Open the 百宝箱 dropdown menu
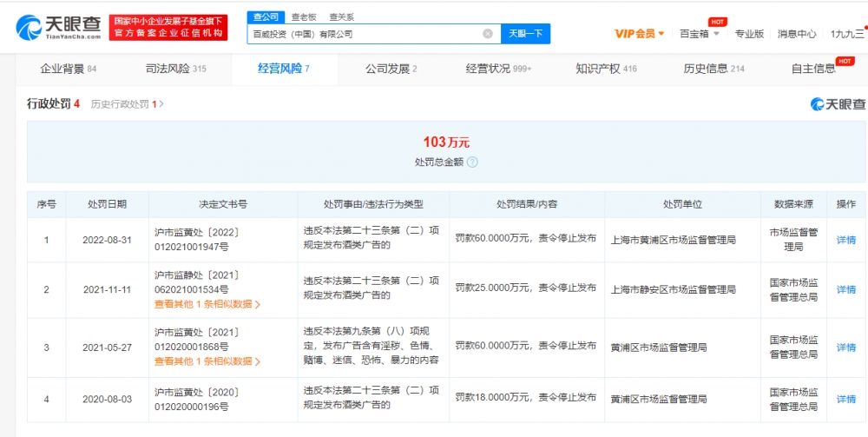Screen dimensions: 868x437 click(x=700, y=34)
